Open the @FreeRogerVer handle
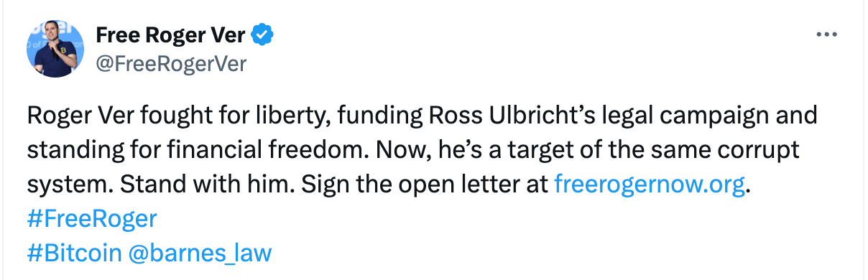868x280 pixels. [170, 64]
